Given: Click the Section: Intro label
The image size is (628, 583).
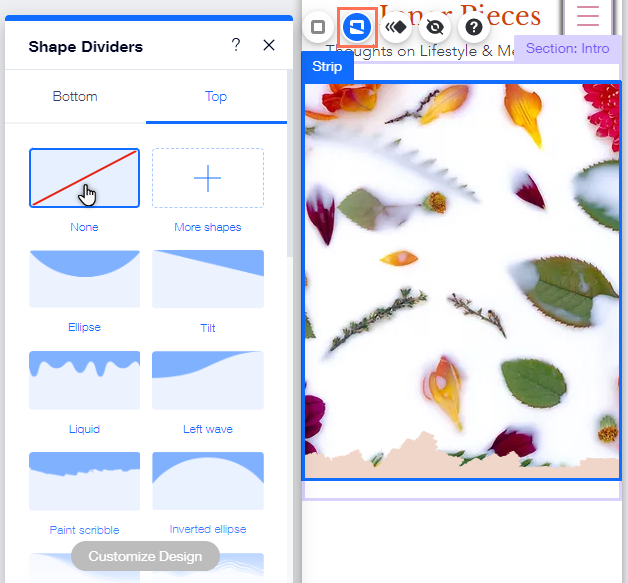Looking at the screenshot, I should [x=567, y=48].
